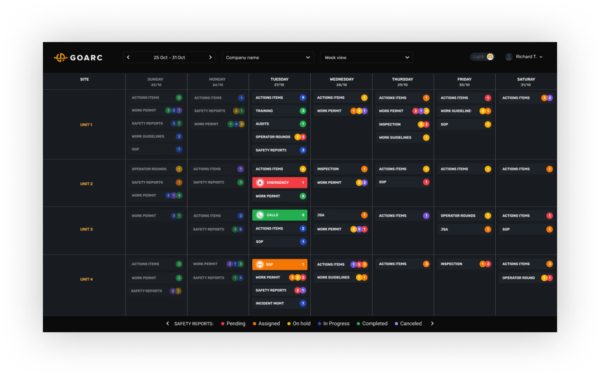
Task: Open SOP item in Unit 1 Friday
Action: 465,124
